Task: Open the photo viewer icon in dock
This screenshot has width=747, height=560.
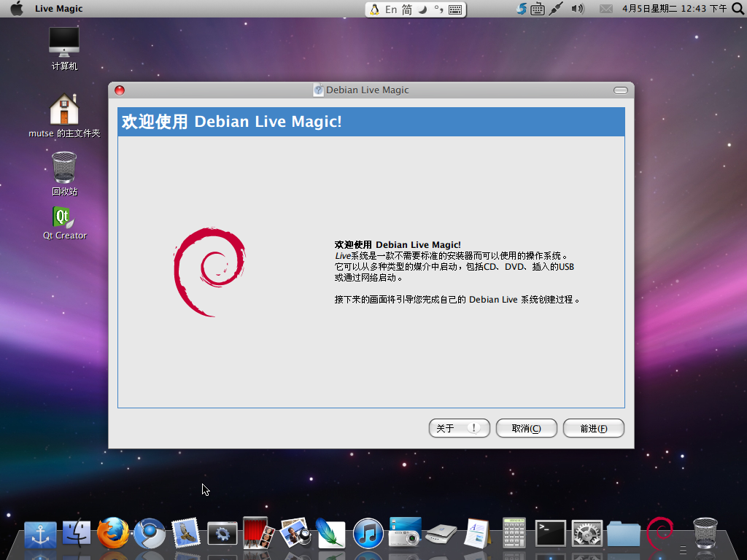Action: pos(295,533)
